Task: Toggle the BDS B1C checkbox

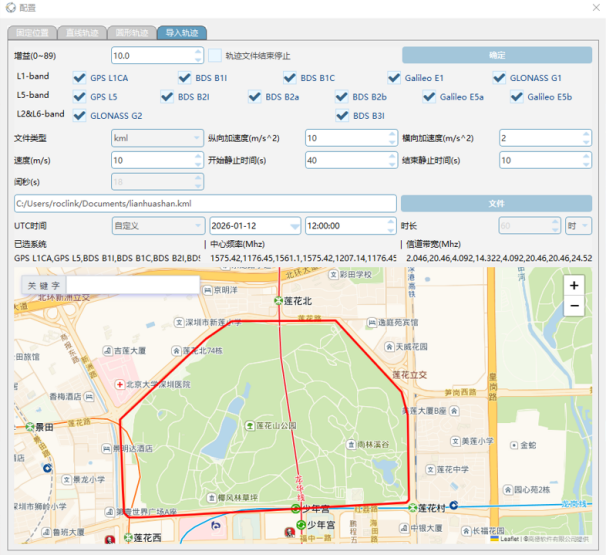Action: point(290,78)
